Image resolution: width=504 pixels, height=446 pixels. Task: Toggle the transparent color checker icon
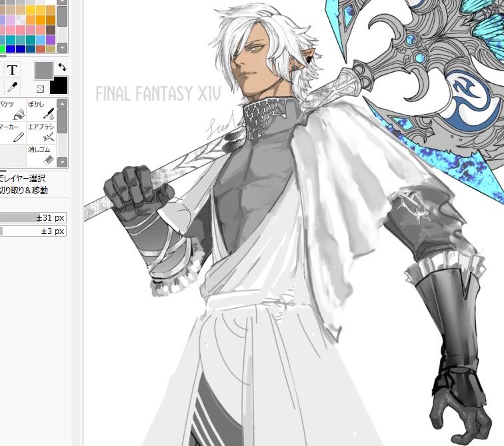(40, 89)
